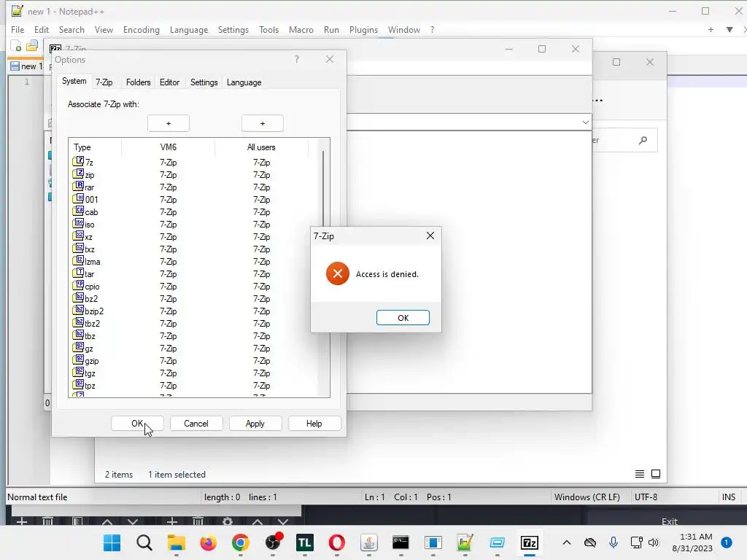
Task: Open Google Chrome from the taskbar
Action: 241,542
